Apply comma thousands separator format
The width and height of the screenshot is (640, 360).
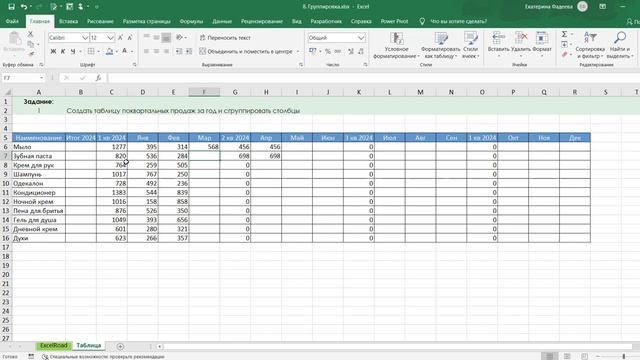(338, 51)
